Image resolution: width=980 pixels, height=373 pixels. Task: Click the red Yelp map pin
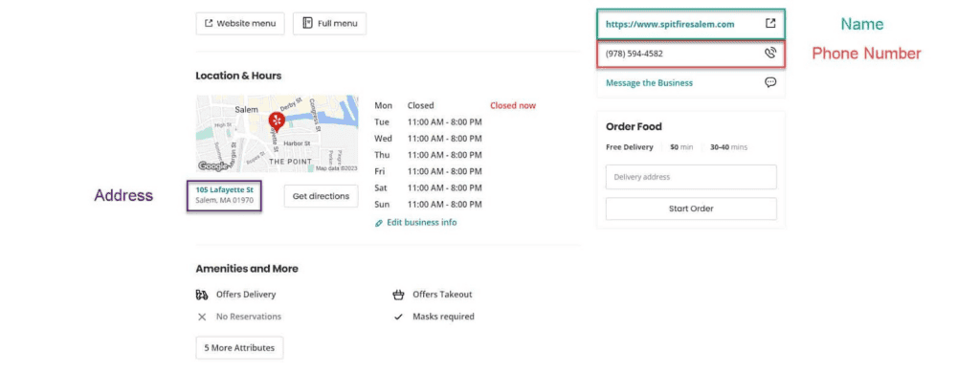[277, 121]
